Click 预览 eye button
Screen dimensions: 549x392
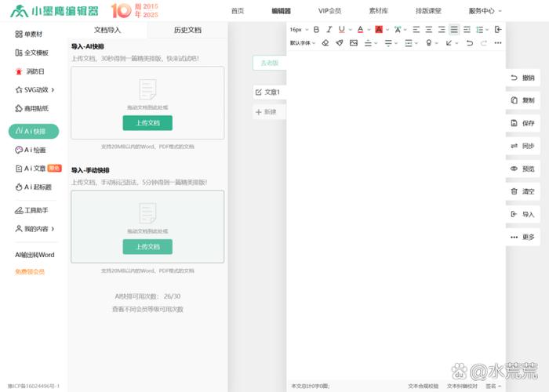[x=523, y=169]
